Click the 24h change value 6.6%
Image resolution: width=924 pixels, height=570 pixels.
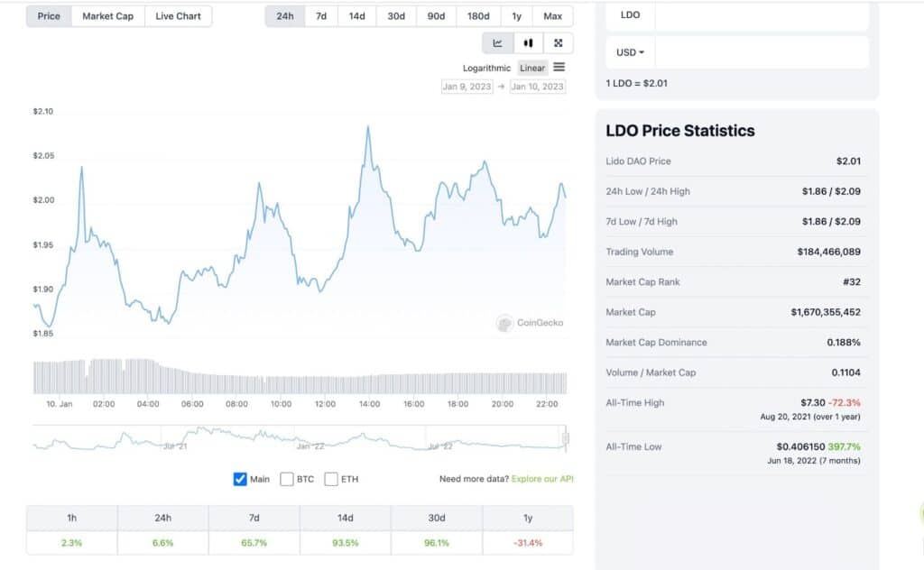[x=162, y=542]
